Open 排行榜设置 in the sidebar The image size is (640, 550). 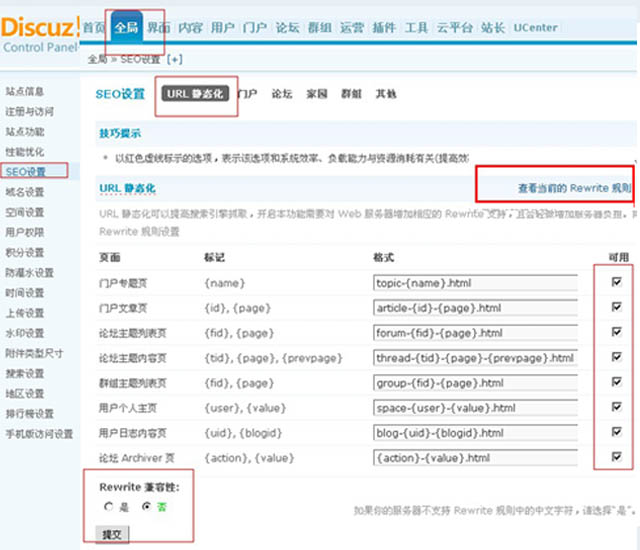[x=29, y=414]
